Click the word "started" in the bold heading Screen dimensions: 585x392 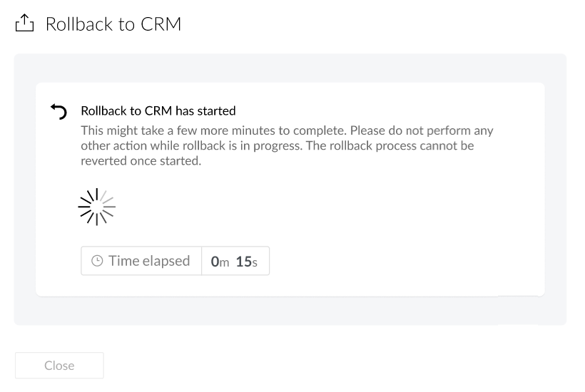click(x=218, y=111)
